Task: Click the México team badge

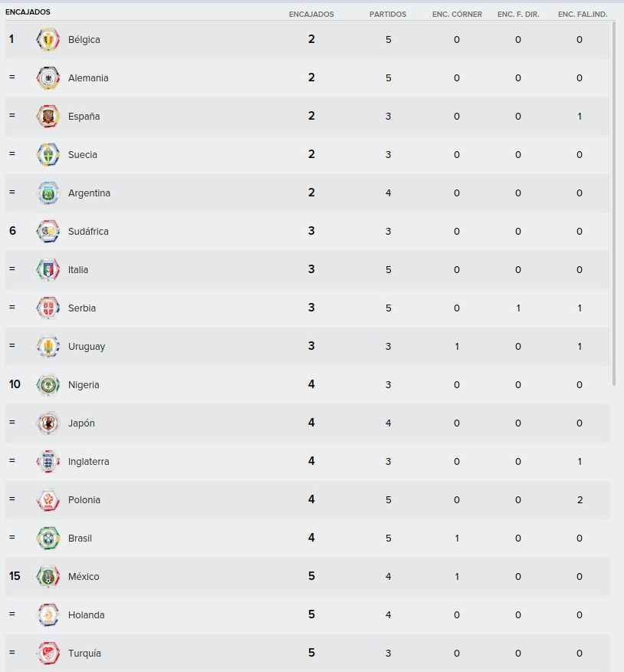Action: click(x=48, y=576)
